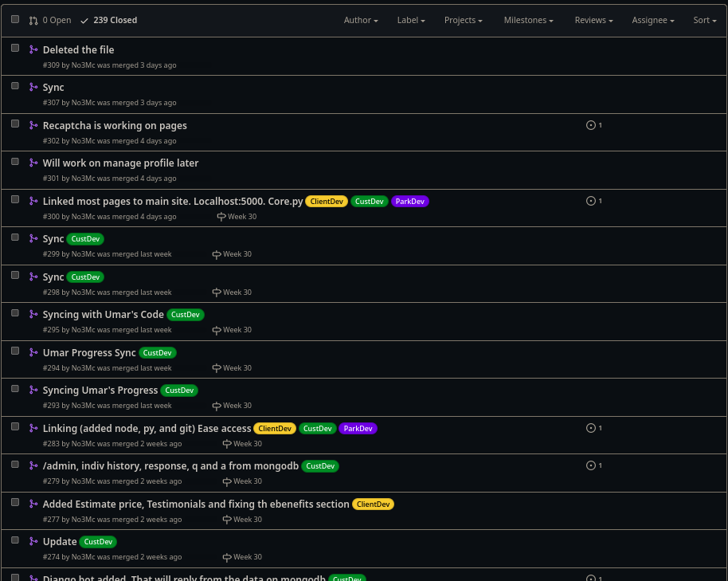Open the 'Will work on manage profile later' pull request
Viewport: 728px width, 581px height.
point(120,163)
